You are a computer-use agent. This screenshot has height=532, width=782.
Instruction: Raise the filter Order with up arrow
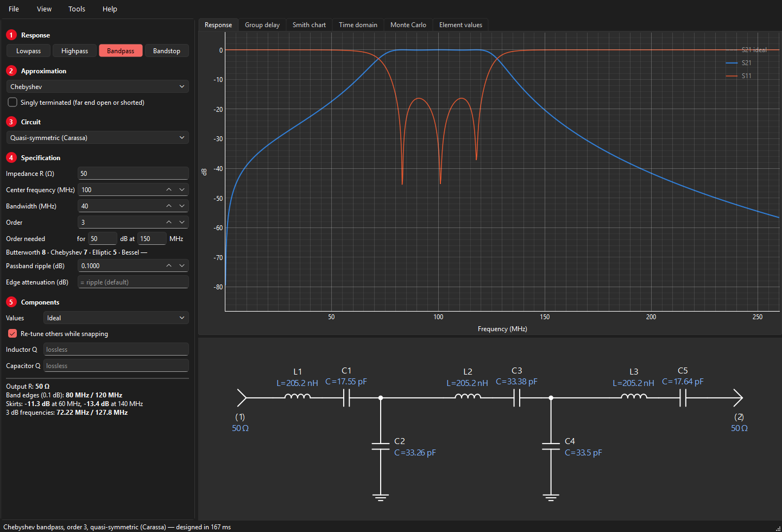click(169, 222)
